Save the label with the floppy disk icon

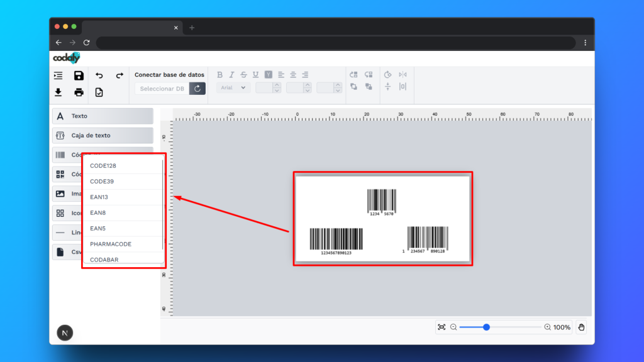tap(79, 75)
